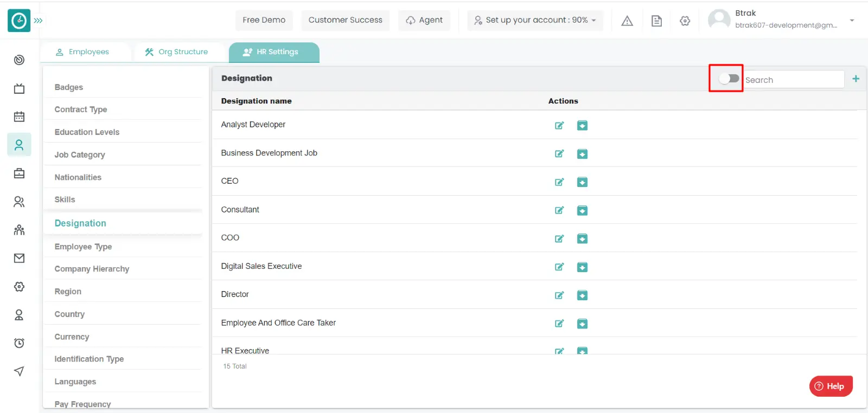Archive the Director designation
868x413 pixels.
(x=582, y=295)
